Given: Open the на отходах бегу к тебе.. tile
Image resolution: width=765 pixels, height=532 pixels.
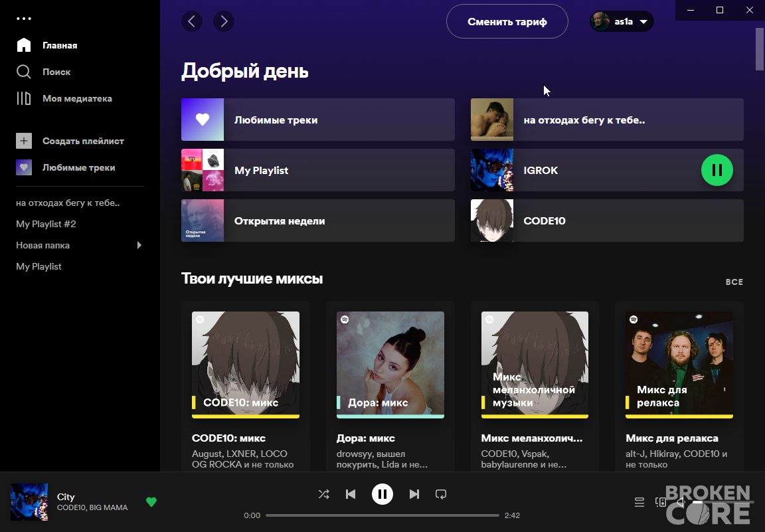Looking at the screenshot, I should click(607, 120).
